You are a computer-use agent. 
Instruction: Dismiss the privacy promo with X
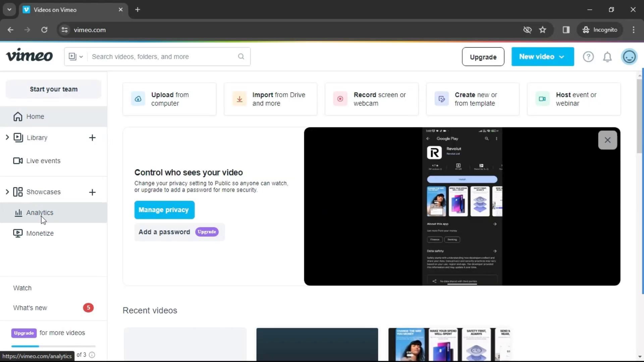click(607, 140)
